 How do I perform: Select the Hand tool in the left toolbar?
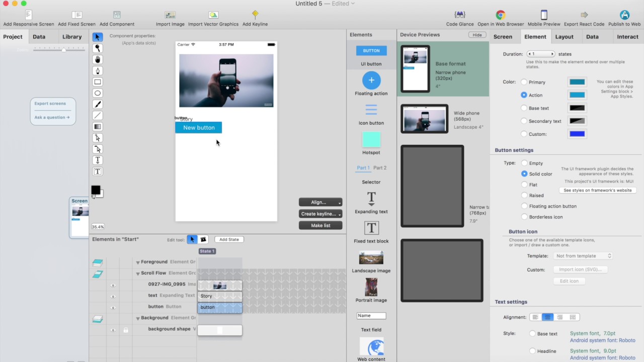coord(97,59)
